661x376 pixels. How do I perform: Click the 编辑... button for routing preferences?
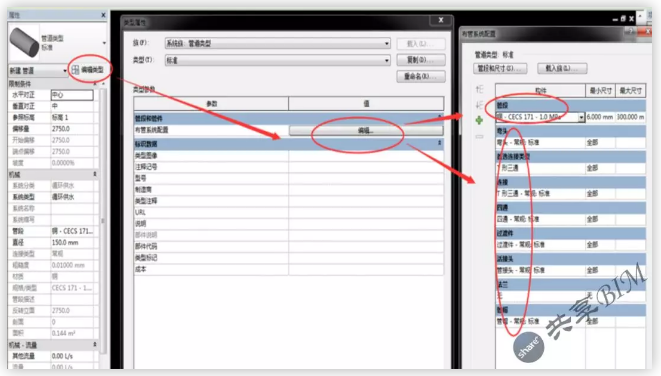coord(366,131)
